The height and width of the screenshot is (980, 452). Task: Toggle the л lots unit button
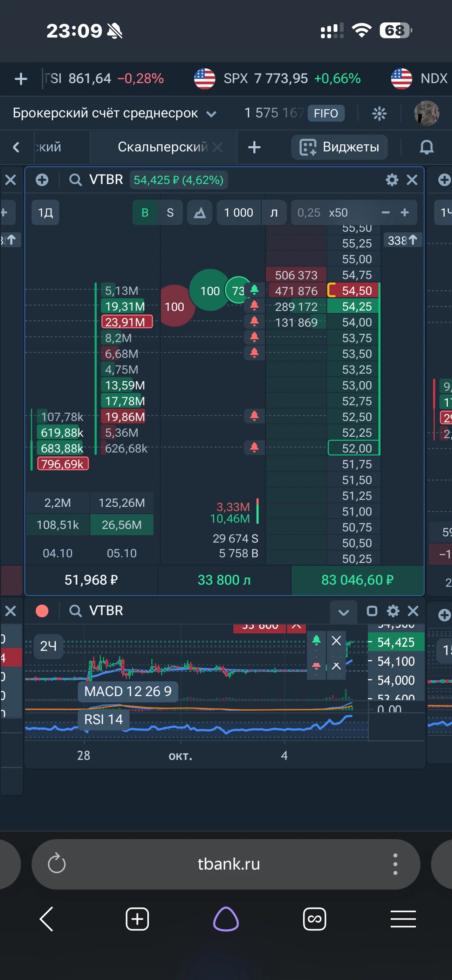(x=274, y=212)
